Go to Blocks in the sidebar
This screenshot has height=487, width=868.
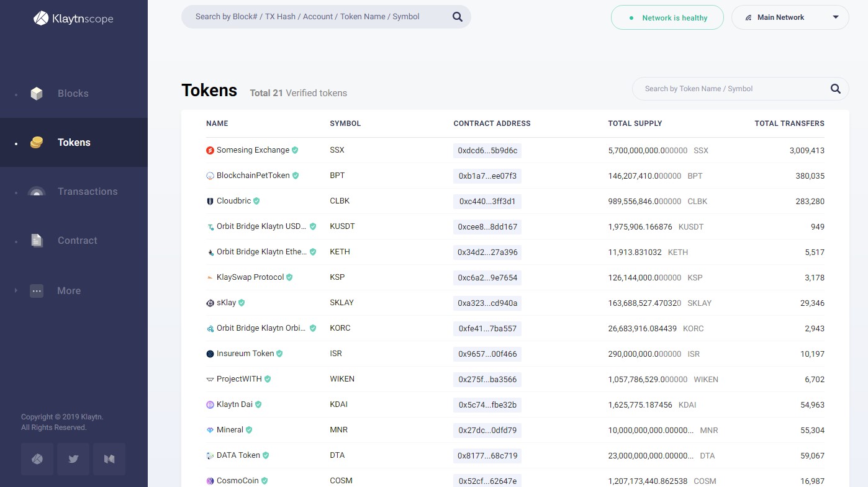(73, 94)
